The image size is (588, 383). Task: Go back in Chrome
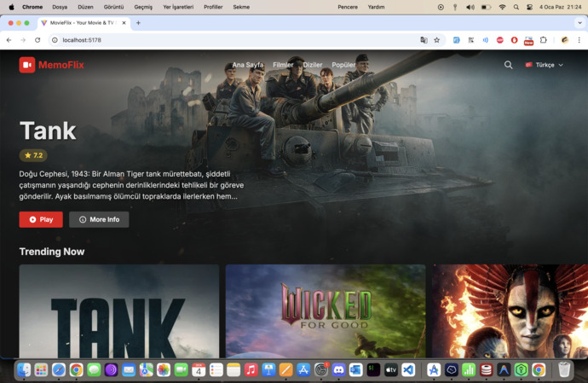pos(9,40)
